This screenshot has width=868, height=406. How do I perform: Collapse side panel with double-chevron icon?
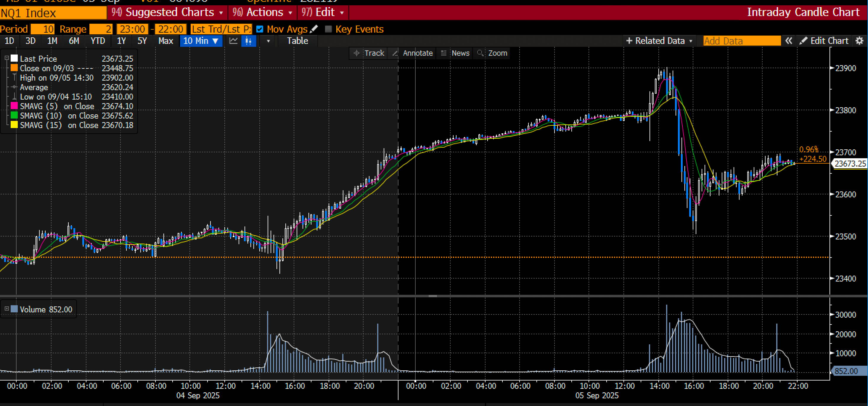coord(788,41)
